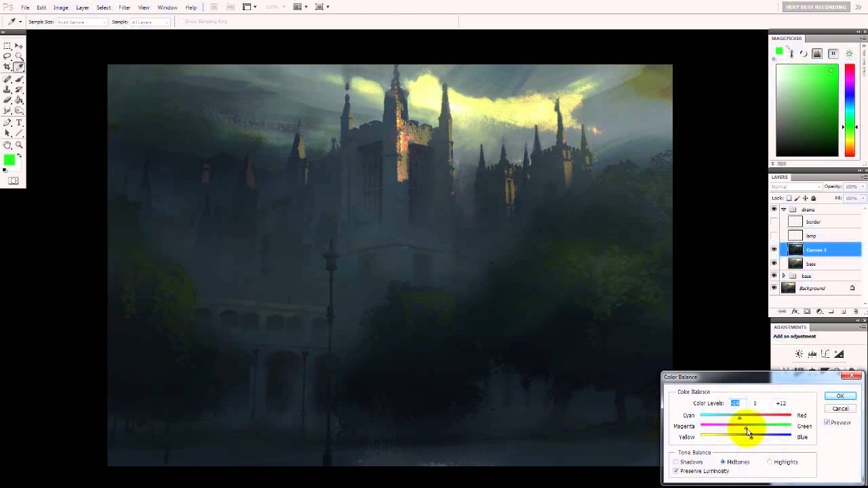
Task: Select the Type tool
Action: tap(19, 123)
